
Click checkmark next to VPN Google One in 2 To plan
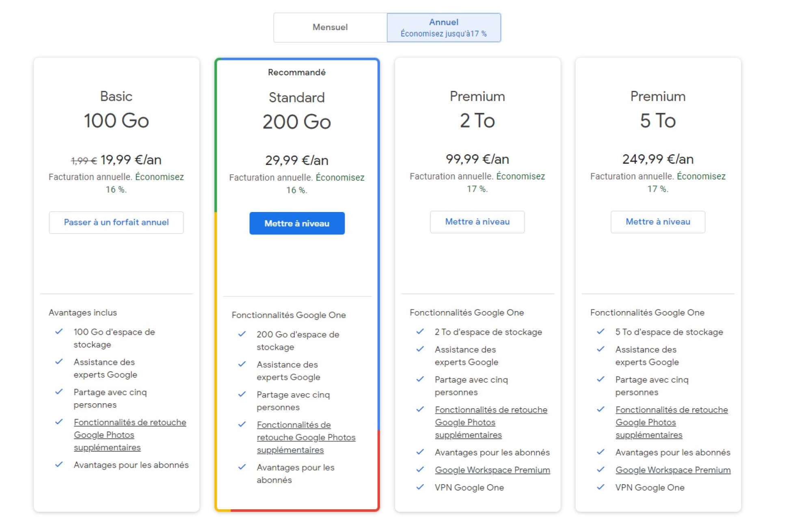(420, 487)
